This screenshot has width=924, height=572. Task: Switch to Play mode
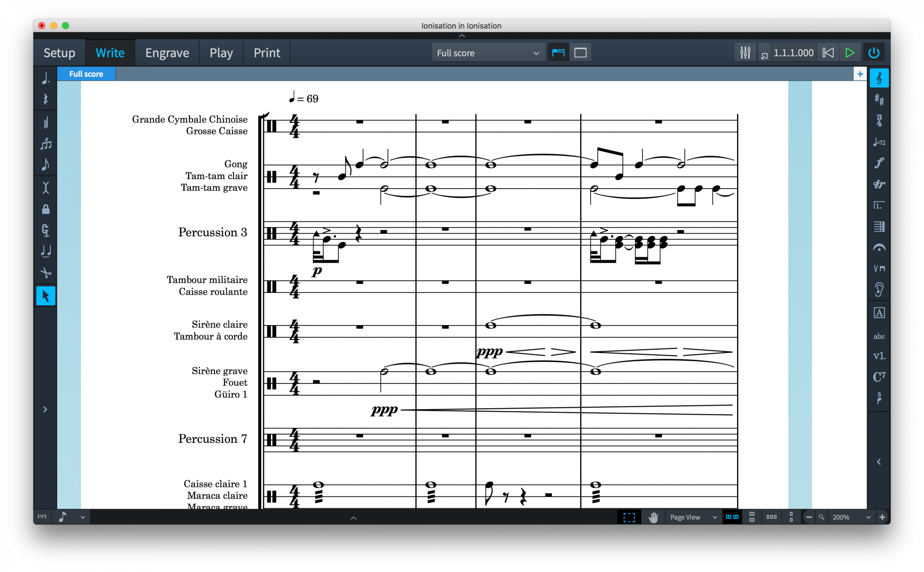pos(221,53)
